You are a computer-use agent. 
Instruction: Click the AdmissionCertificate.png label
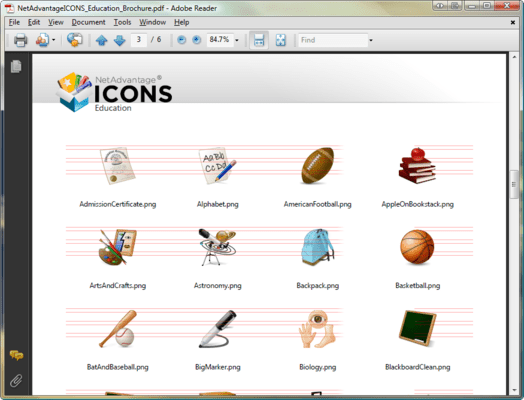pos(118,204)
